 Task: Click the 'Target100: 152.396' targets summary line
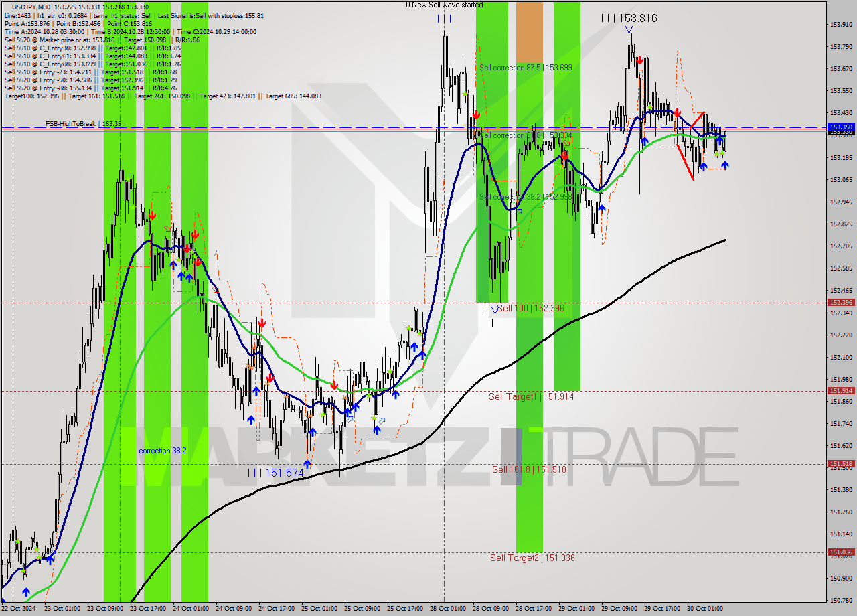(x=163, y=96)
